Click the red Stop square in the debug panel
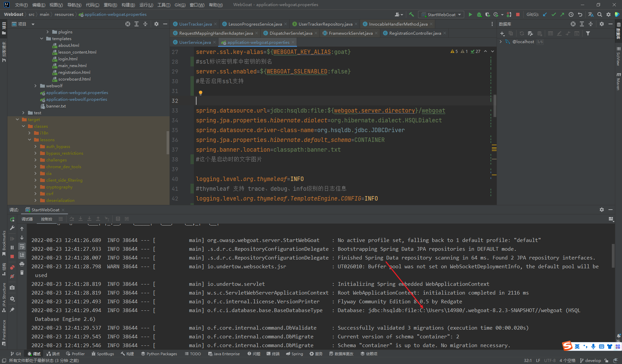The image size is (622, 364). (x=12, y=256)
